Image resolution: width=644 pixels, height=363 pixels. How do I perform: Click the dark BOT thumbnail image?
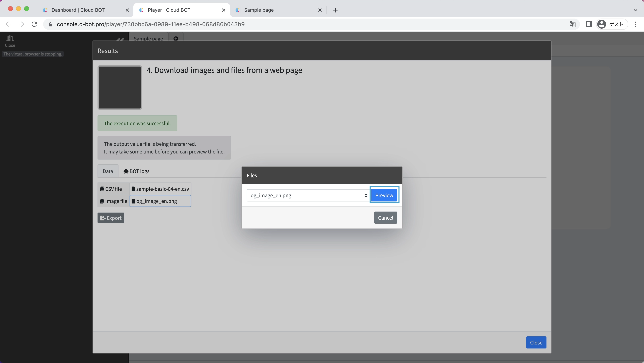[x=119, y=88]
